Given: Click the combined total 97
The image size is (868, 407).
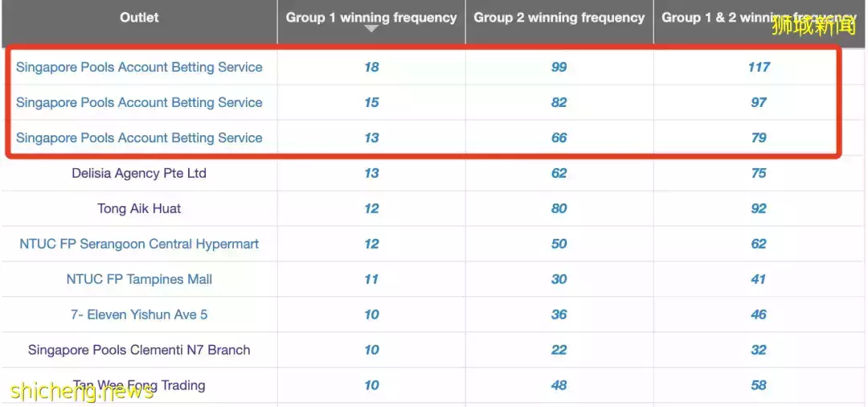Looking at the screenshot, I should pyautogui.click(x=759, y=102).
